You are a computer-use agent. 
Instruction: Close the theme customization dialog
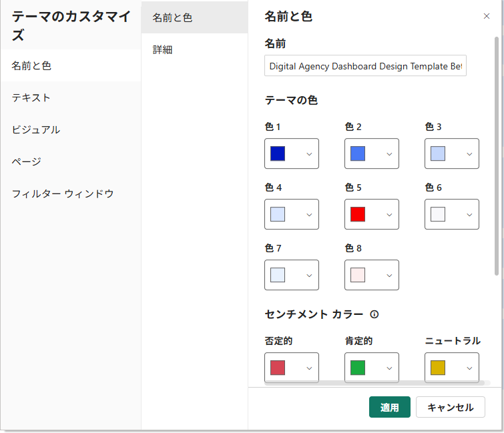pos(487,16)
